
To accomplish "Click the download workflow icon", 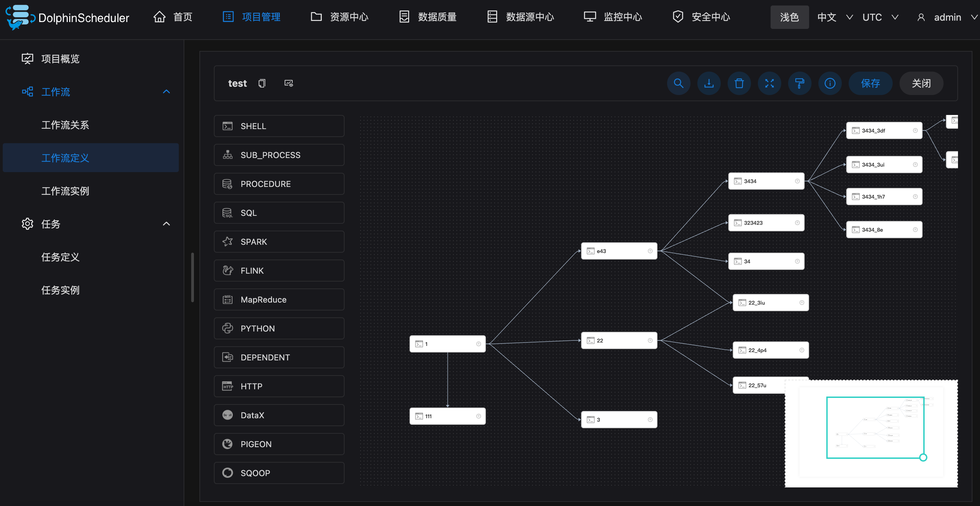I will click(709, 83).
